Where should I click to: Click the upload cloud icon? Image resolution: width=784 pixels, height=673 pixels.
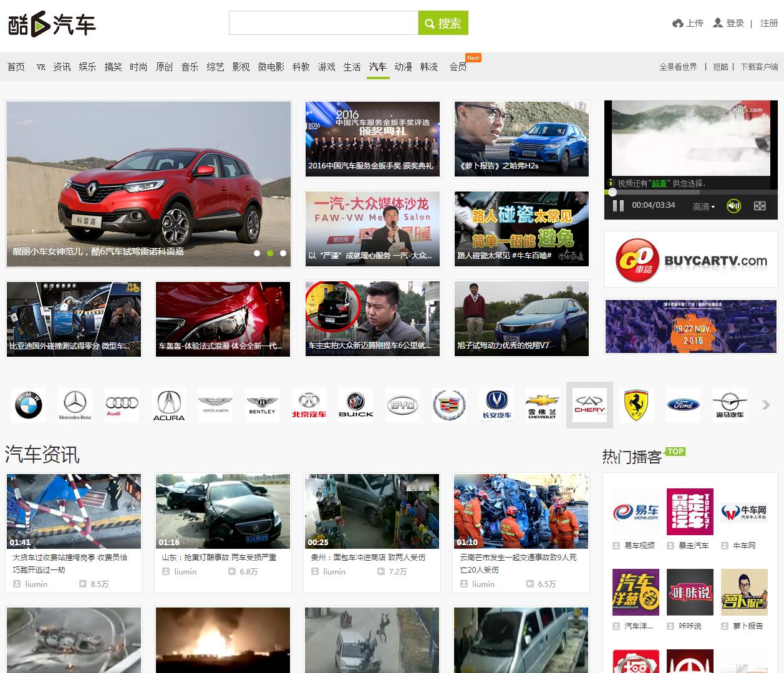coord(678,23)
